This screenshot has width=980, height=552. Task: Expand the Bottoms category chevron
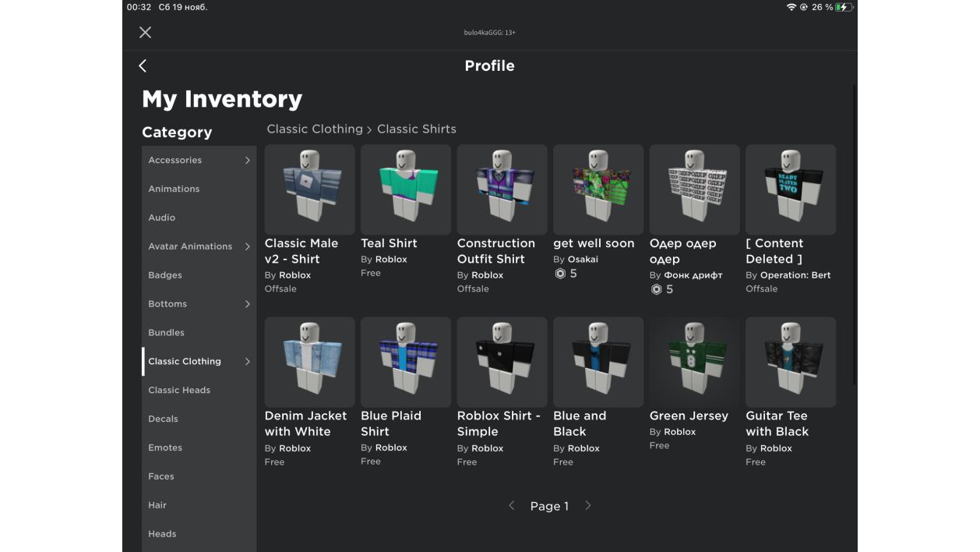tap(248, 304)
